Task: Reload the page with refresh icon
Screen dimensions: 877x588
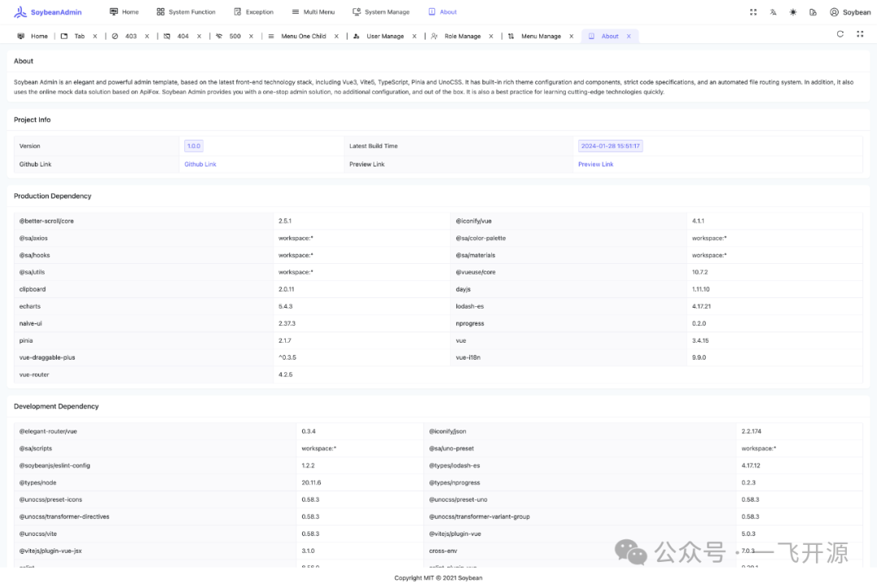Action: click(840, 34)
